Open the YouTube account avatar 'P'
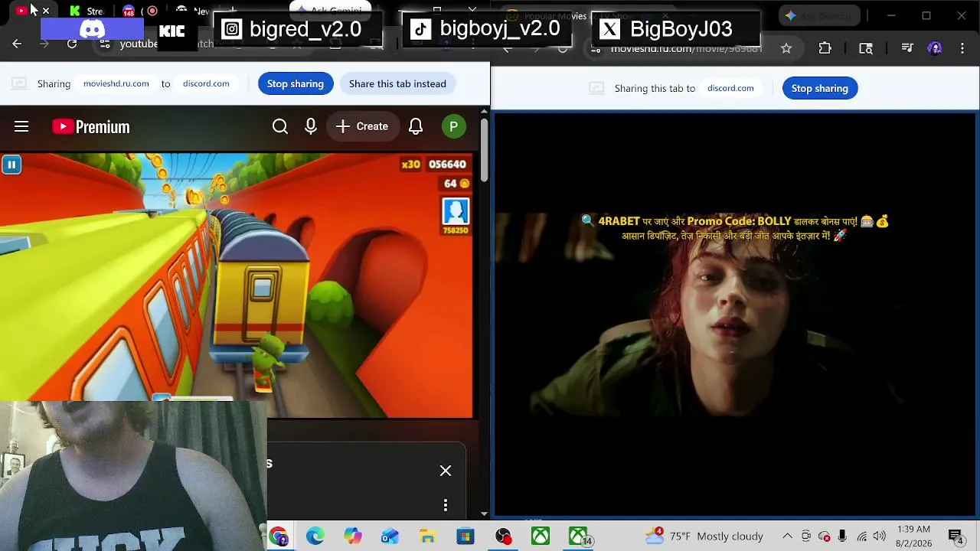This screenshot has height=551, width=980. [x=454, y=126]
